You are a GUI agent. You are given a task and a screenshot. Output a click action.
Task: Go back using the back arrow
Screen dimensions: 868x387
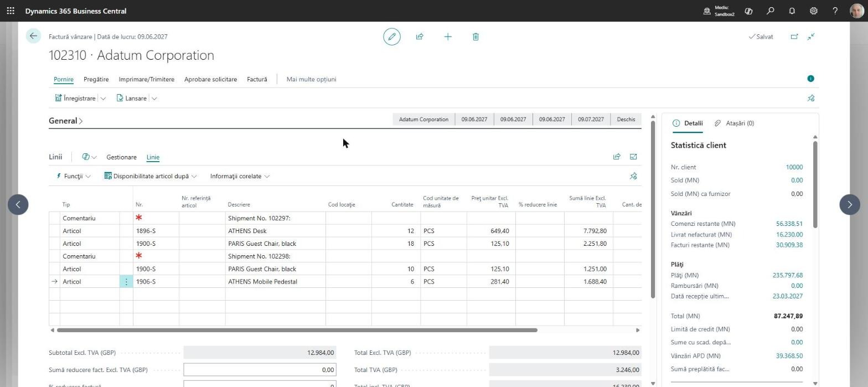pyautogui.click(x=33, y=36)
